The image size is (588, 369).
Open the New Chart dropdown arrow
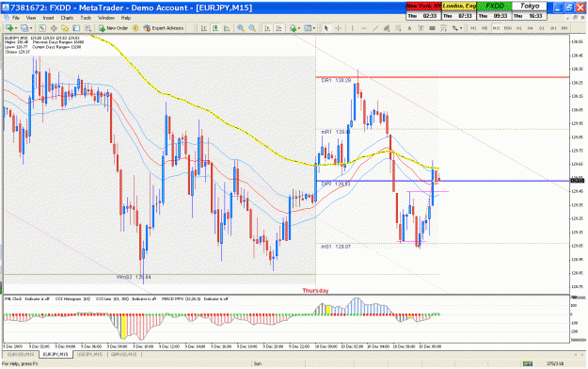[x=16, y=28]
